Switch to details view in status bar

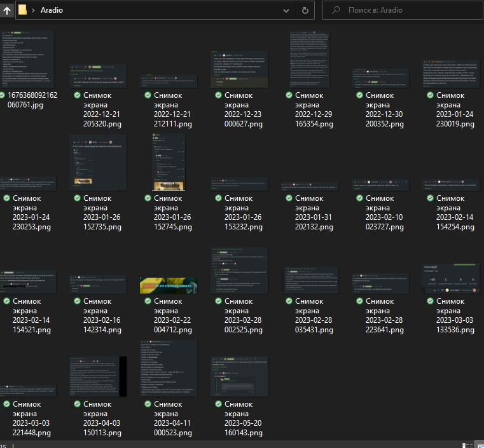tap(466, 445)
